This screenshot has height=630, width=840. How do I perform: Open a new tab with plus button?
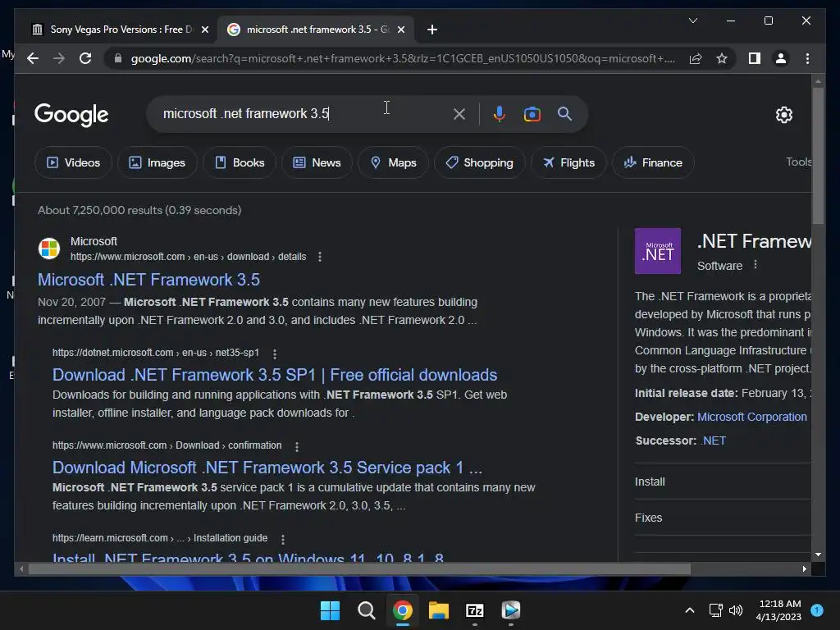[x=432, y=30]
